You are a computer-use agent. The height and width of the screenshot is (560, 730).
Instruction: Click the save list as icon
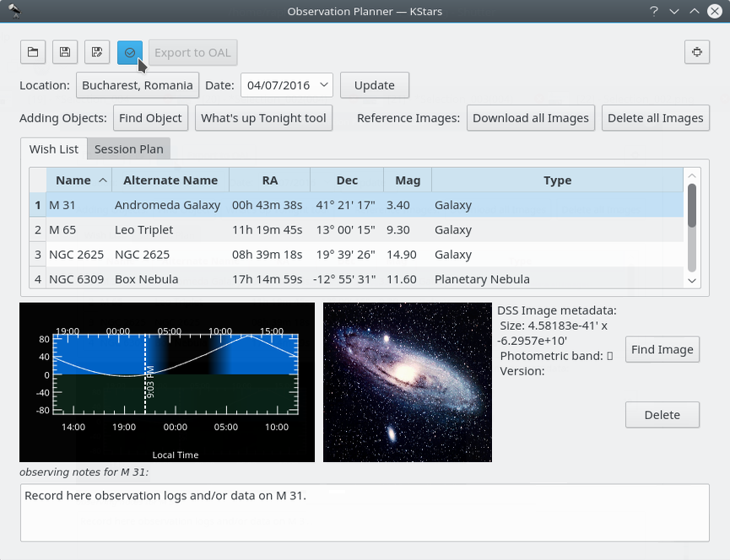pos(97,52)
